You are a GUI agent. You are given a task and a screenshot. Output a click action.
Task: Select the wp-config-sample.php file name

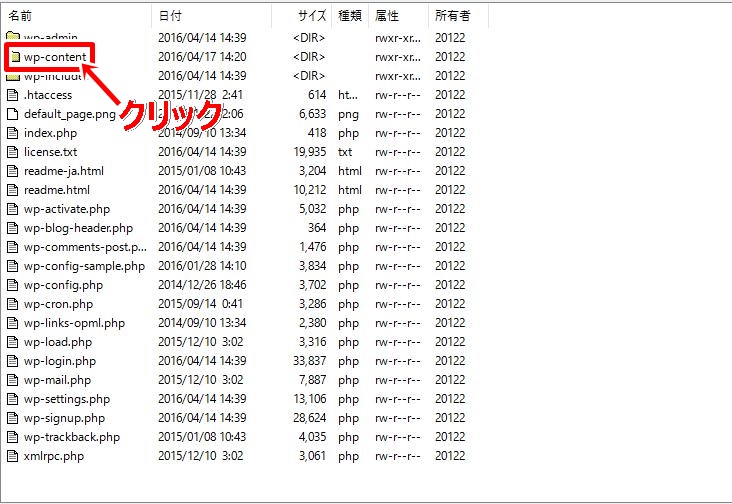tap(84, 266)
